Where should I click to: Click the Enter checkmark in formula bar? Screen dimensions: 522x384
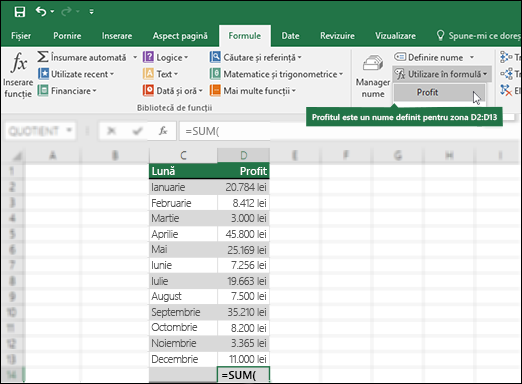click(137, 131)
